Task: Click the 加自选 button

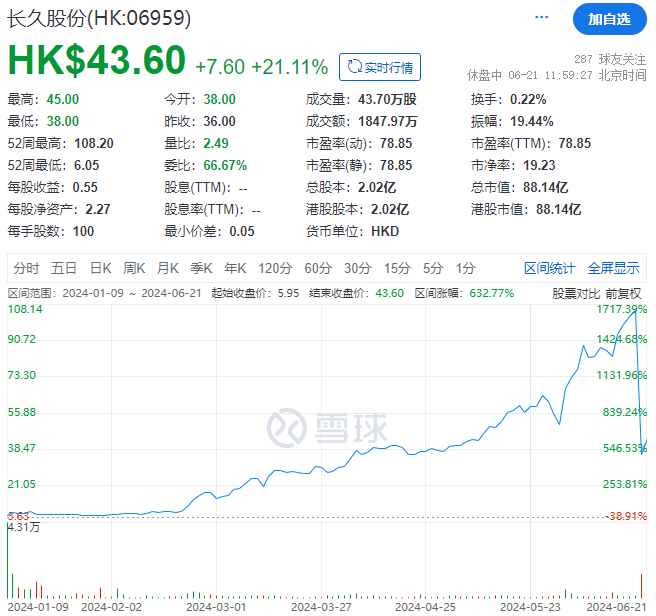Action: click(x=609, y=19)
